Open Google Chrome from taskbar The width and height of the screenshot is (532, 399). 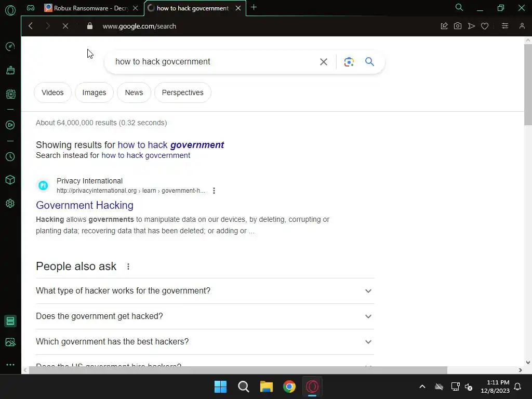(x=289, y=387)
